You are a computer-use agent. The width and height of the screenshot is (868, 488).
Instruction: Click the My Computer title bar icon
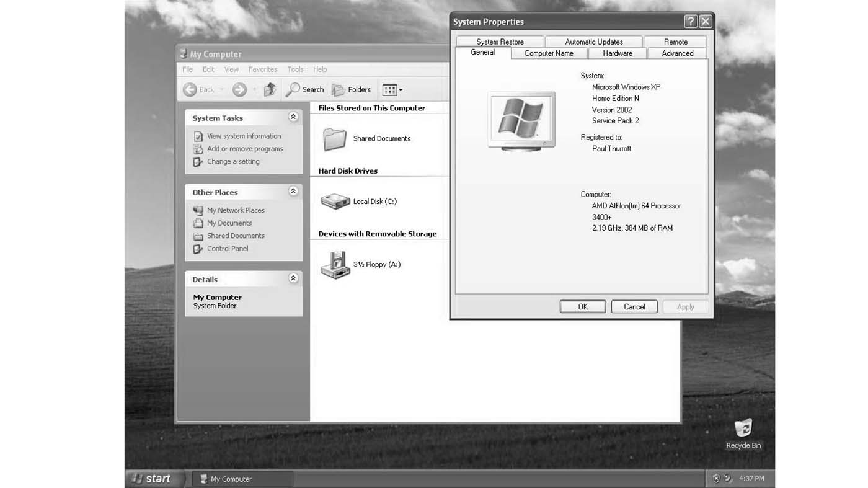coord(183,54)
